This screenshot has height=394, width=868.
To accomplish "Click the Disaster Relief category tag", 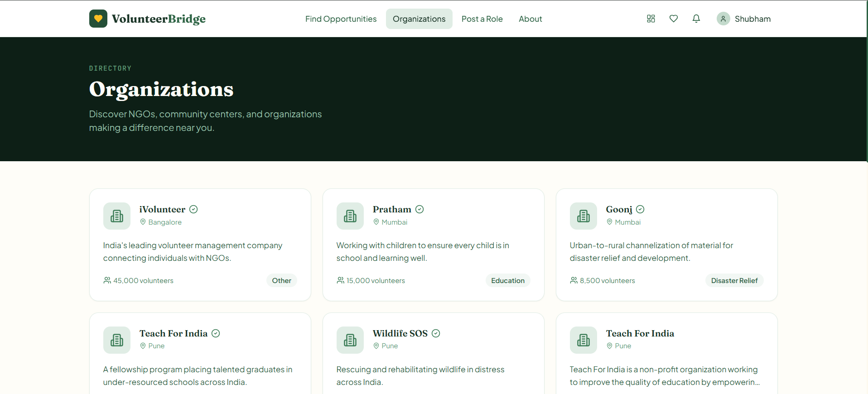I will (x=734, y=280).
